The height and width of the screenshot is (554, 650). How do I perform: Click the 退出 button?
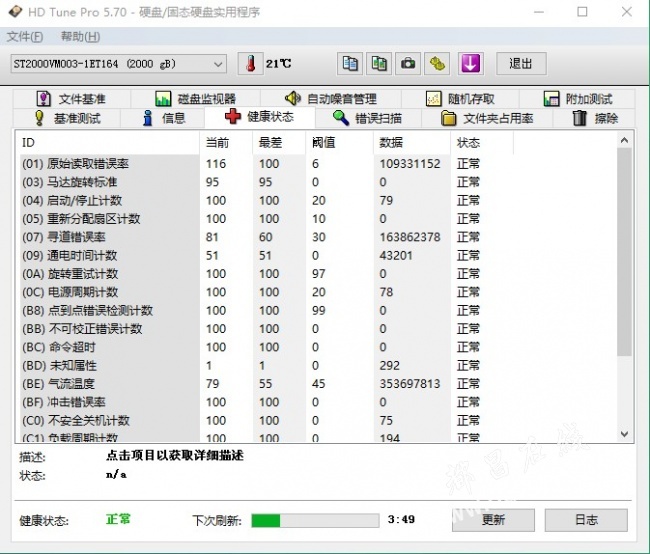(x=521, y=64)
